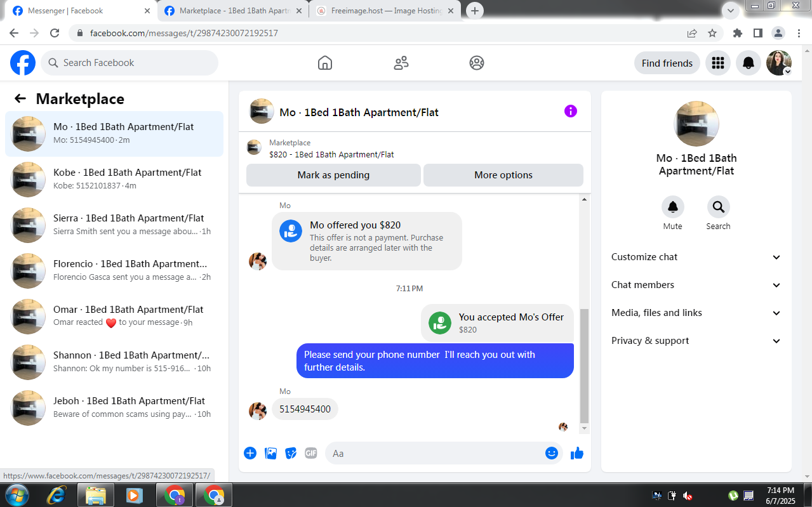This screenshot has width=812, height=507.
Task: Reload the page in browser toolbar
Action: click(x=55, y=33)
